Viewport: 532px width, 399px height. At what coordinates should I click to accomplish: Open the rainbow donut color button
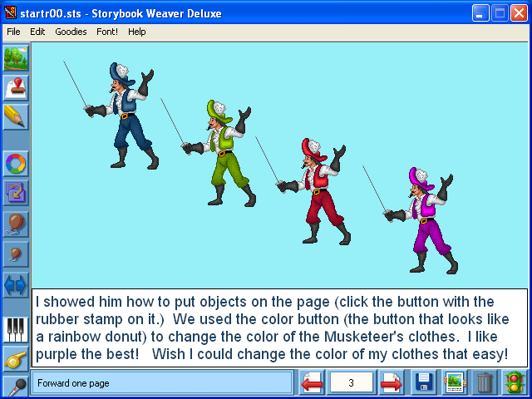pyautogui.click(x=16, y=164)
